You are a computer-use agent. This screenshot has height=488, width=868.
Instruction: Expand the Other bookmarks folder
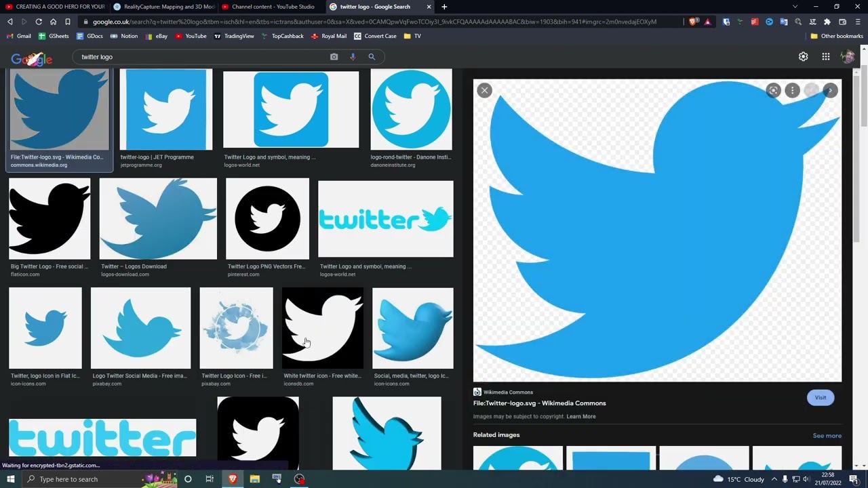(x=837, y=36)
